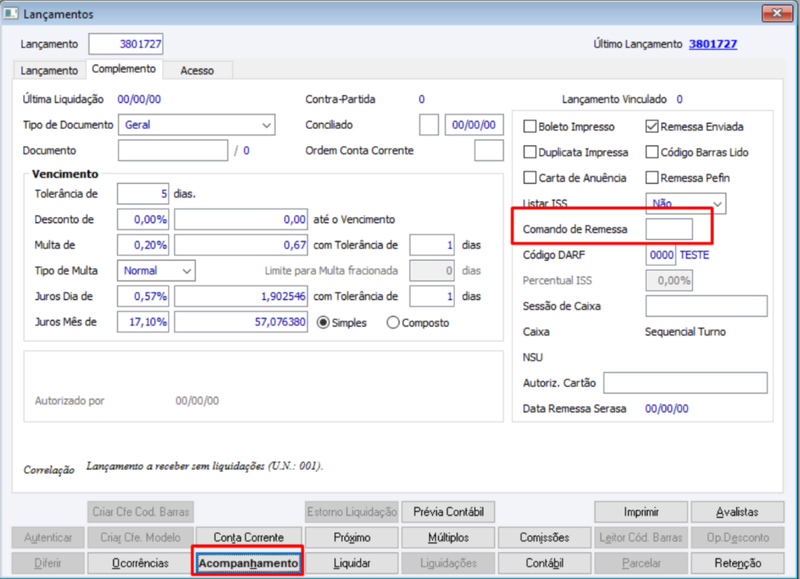Click the Prévia Contábil button
The height and width of the screenshot is (579, 800).
(x=448, y=512)
